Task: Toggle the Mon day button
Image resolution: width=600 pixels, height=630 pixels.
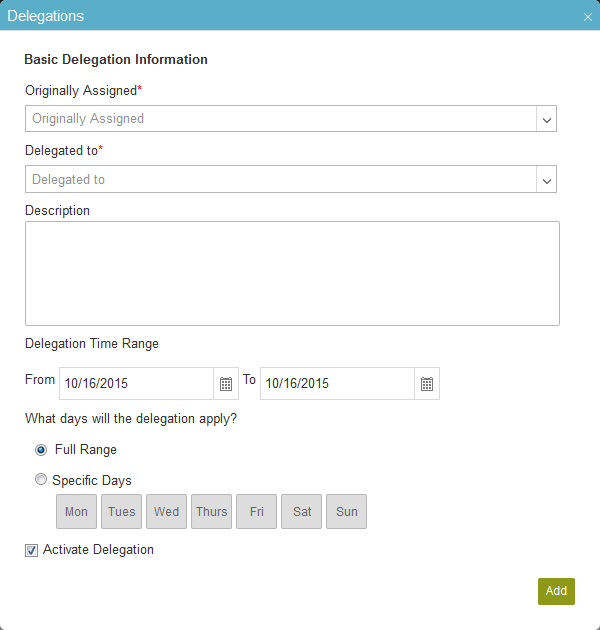Action: pos(76,511)
